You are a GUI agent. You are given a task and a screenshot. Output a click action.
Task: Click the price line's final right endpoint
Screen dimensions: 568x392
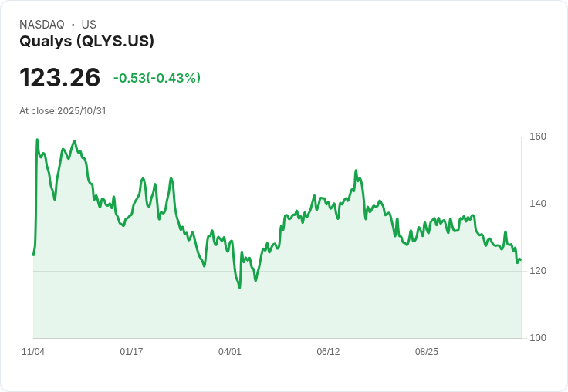click(x=521, y=259)
